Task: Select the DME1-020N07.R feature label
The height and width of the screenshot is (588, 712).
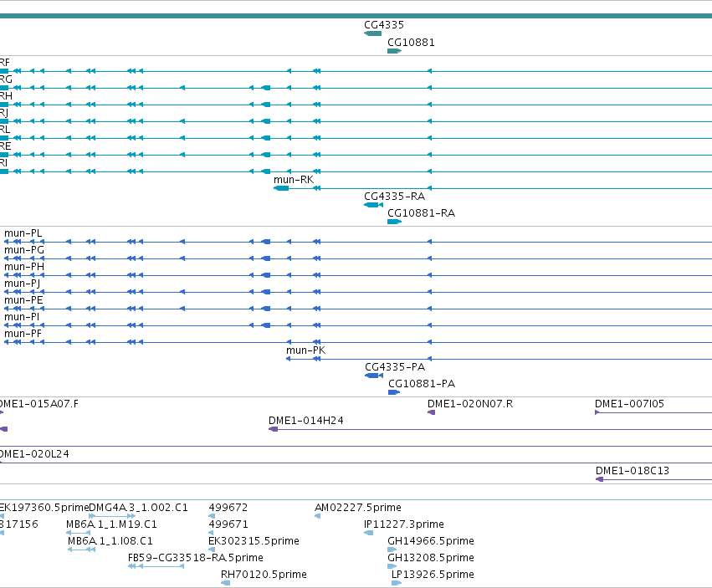Action: coord(470,404)
